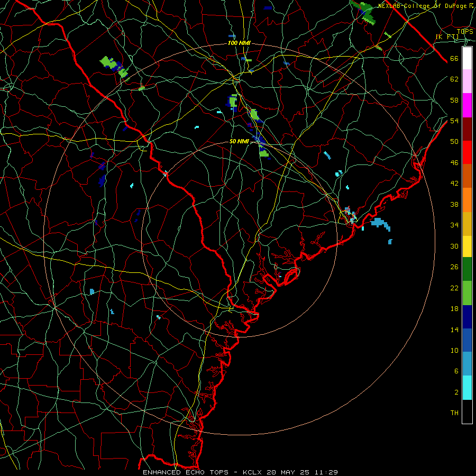This screenshot has width=476, height=476.
Task: Click the black TH threshold legend swatch
Action: pyautogui.click(x=467, y=411)
